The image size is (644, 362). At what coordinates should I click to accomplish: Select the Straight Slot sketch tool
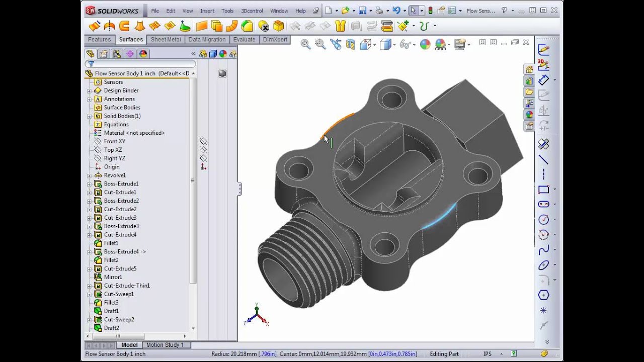[543, 204]
